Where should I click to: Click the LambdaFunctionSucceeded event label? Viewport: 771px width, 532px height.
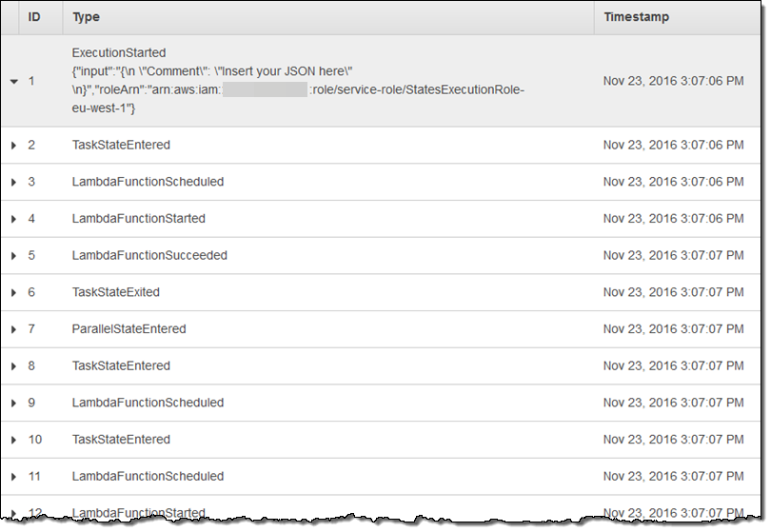149,256
